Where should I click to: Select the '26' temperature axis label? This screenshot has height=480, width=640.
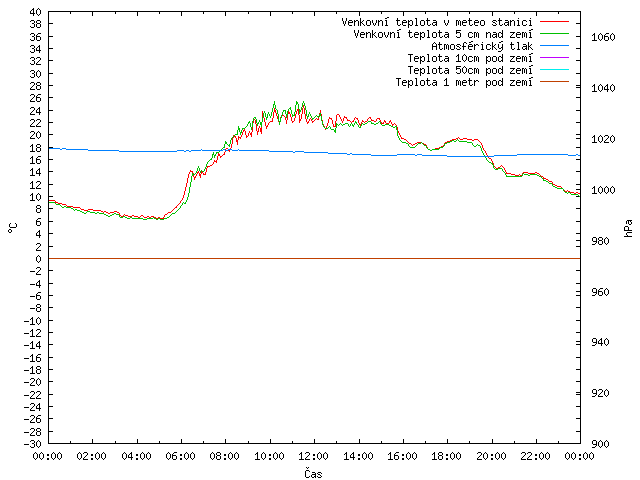pyautogui.click(x=36, y=98)
